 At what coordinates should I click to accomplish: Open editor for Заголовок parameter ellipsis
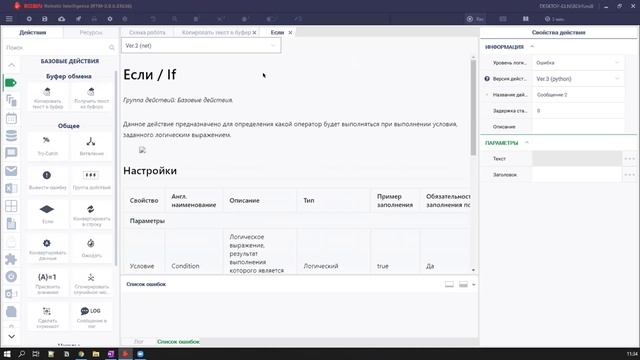tap(629, 175)
